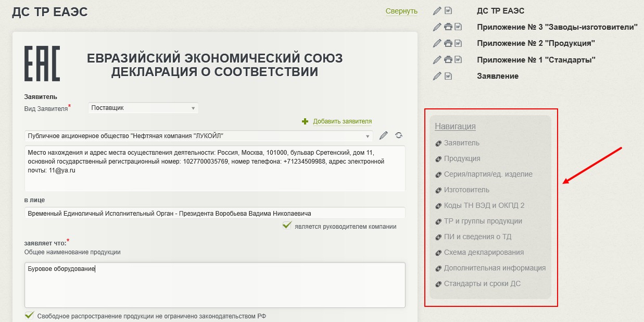644x322 pixels.
Task: Expand the applicant company dropdown with ЛУКОЙЛ
Action: 198,136
